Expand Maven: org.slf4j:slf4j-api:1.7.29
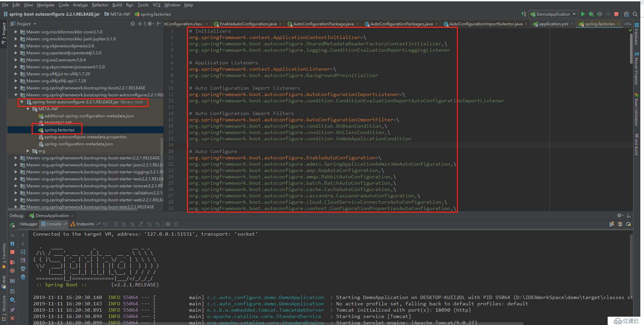 (x=16, y=81)
